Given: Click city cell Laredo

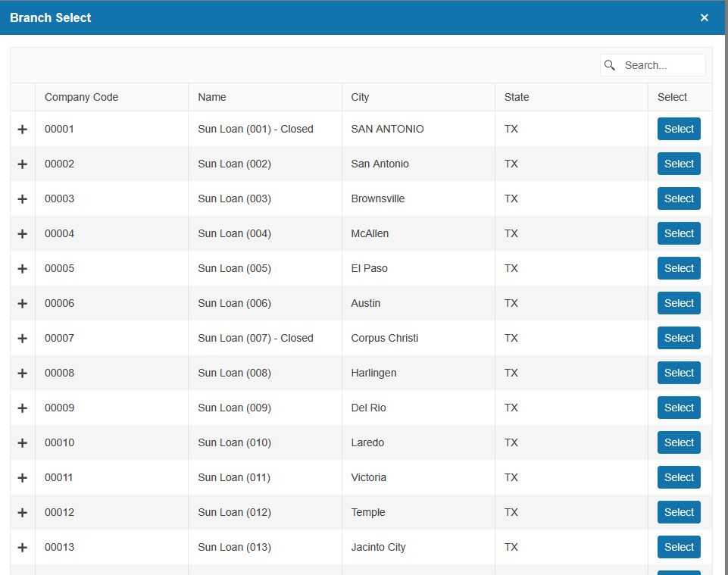Looking at the screenshot, I should 418,442.
